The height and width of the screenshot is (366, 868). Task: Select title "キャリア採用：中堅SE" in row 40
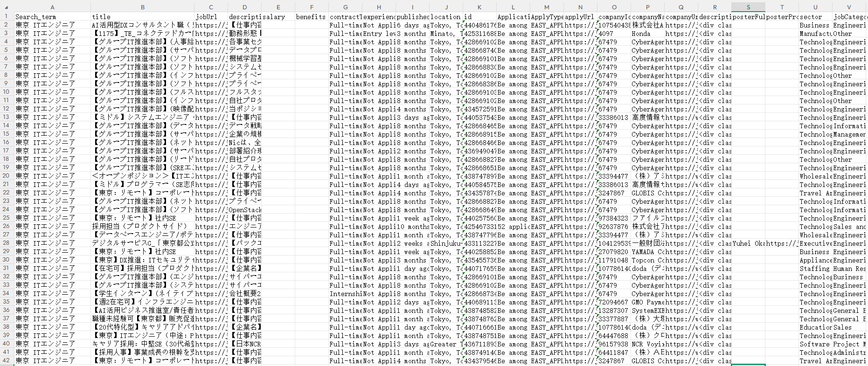(142, 344)
